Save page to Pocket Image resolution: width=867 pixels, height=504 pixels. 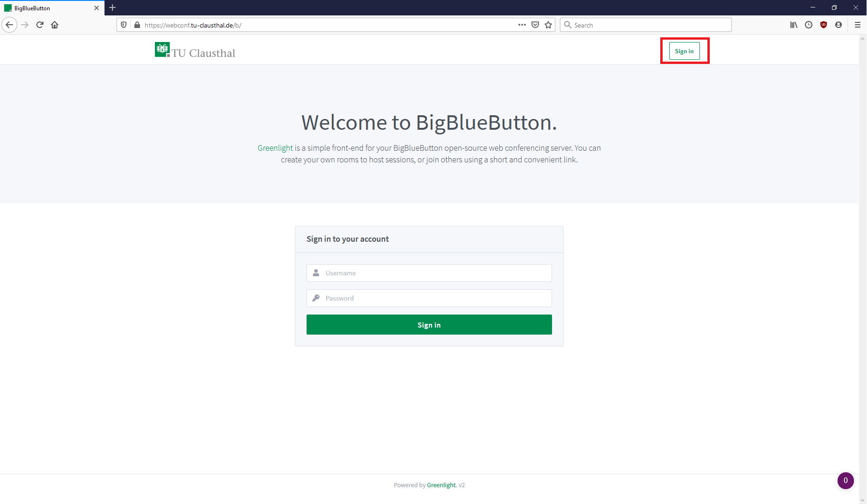tap(535, 25)
